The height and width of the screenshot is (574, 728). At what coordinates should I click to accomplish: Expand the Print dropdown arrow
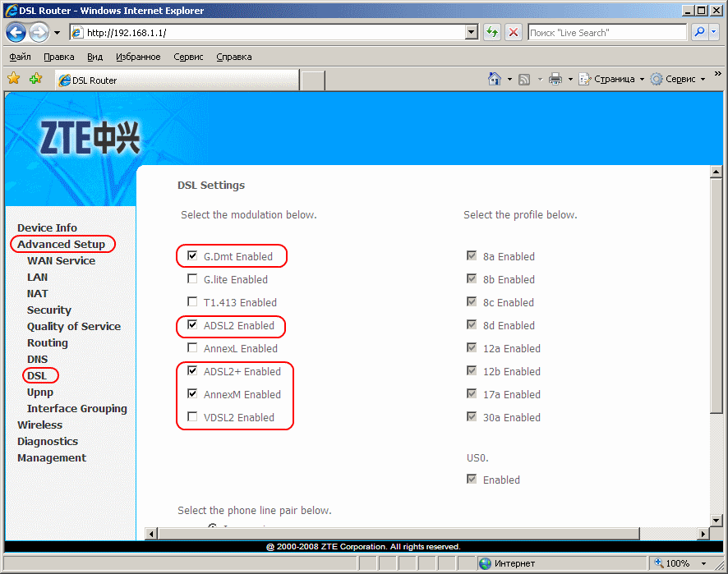point(570,80)
